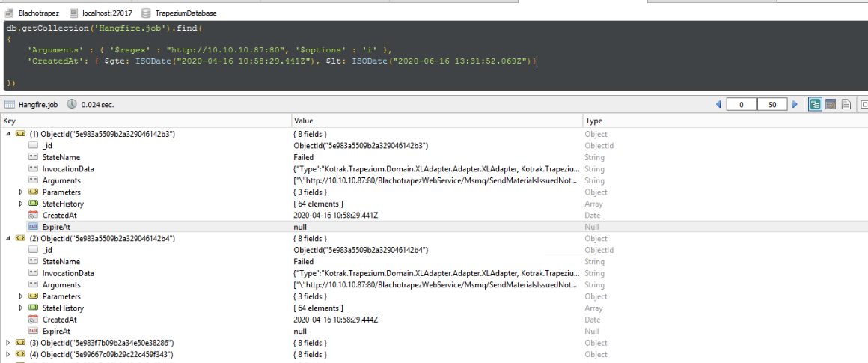Click the Hangfire.job collection grid icon
Viewport: 868px width, 363px height.
[10, 104]
